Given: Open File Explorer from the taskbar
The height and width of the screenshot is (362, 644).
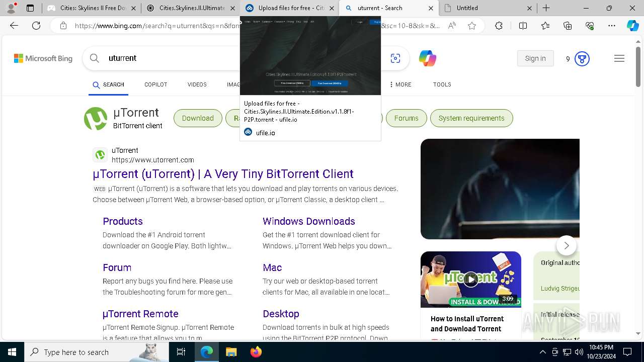Looking at the screenshot, I should point(231,352).
